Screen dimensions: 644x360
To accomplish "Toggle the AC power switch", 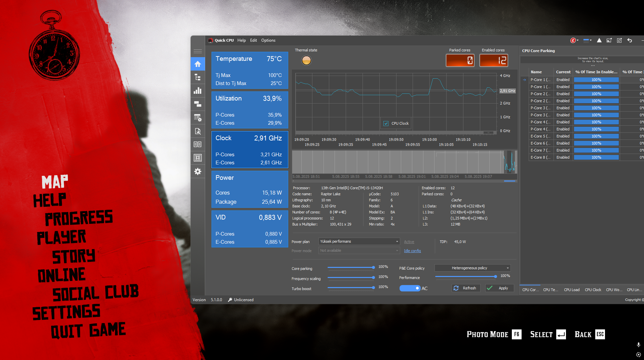I will tap(410, 288).
